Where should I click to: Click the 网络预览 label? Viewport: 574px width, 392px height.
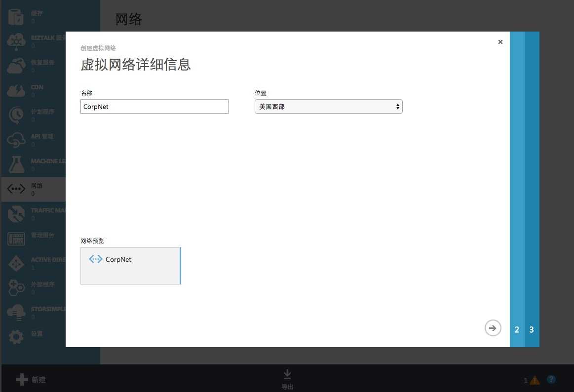click(92, 241)
